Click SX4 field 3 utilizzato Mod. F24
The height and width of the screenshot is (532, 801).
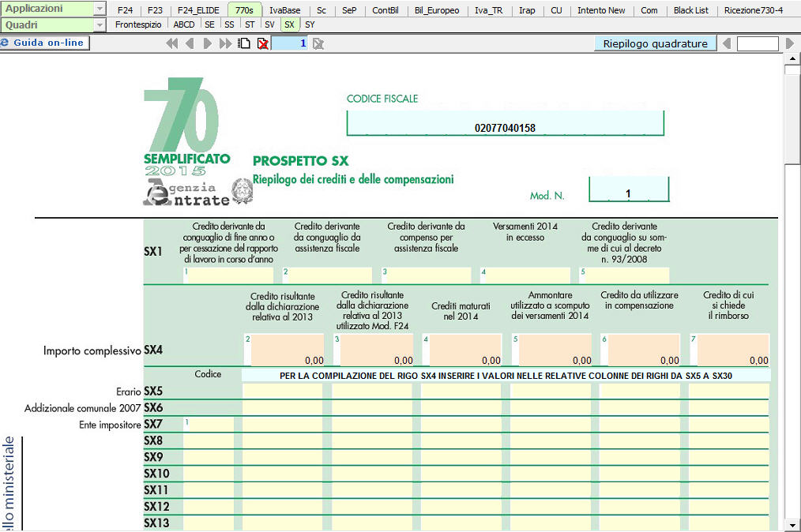pyautogui.click(x=374, y=350)
